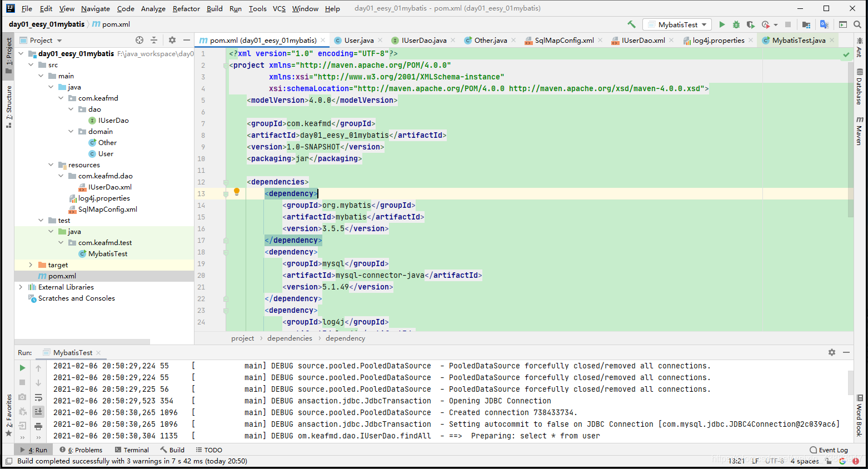Open Project panel settings gear
868x469 pixels.
pyautogui.click(x=172, y=40)
